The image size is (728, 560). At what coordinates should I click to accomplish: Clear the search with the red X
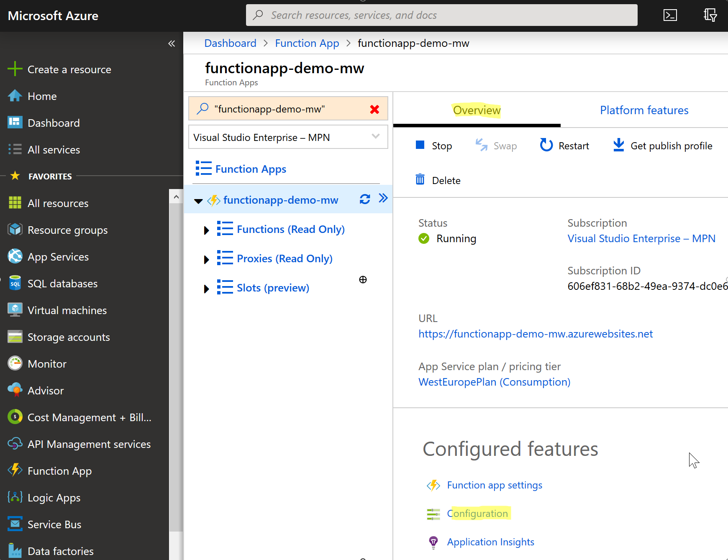coord(374,109)
